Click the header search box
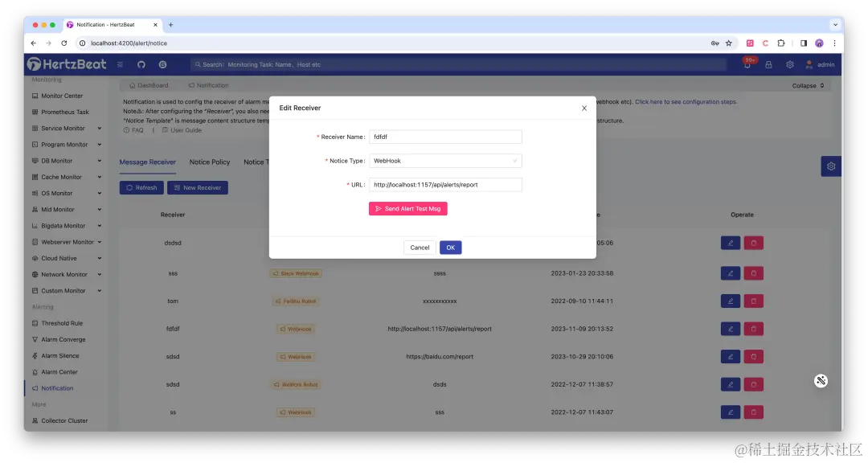868x463 pixels. [458, 65]
